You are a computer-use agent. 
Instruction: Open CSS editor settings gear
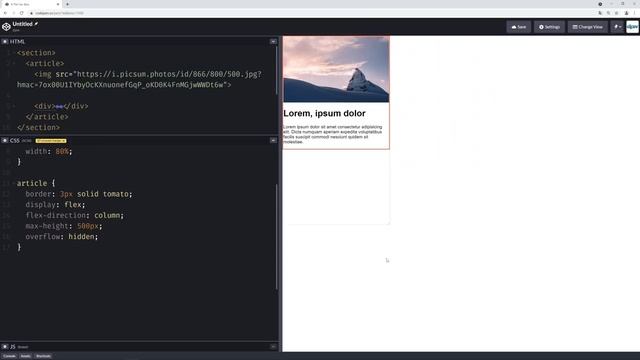click(5, 140)
